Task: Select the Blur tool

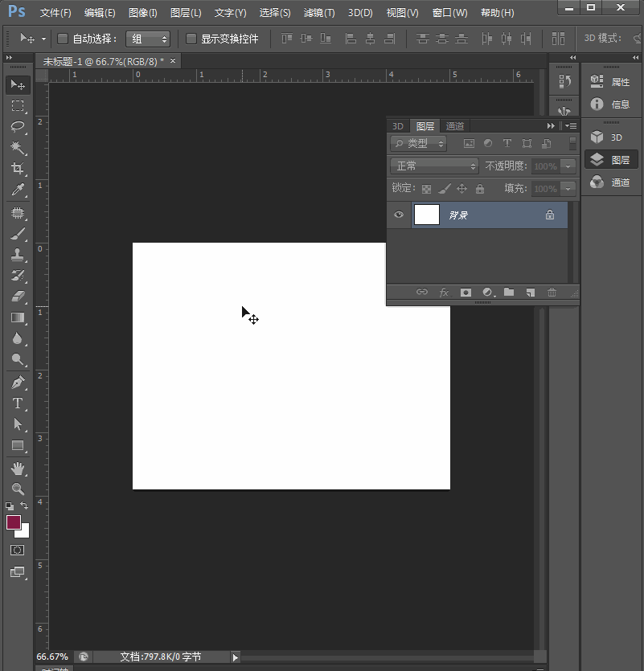Action: pyautogui.click(x=18, y=338)
